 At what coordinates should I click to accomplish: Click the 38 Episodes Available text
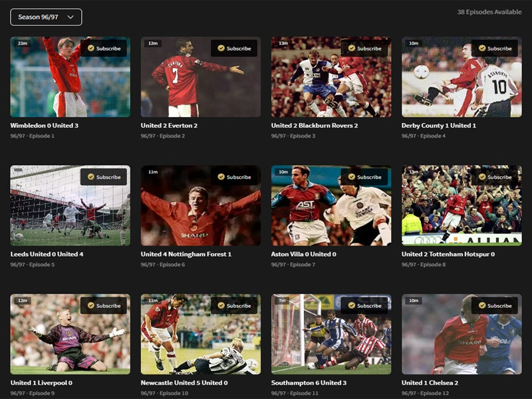(489, 12)
